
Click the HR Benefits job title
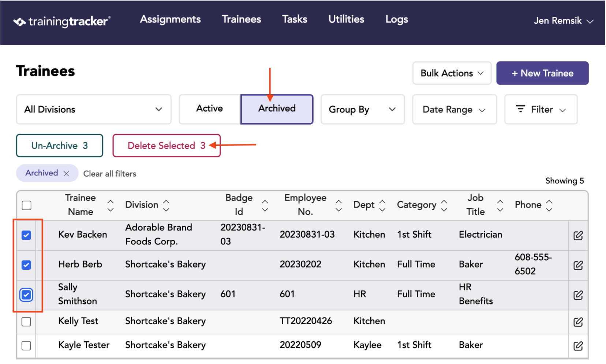click(x=476, y=294)
